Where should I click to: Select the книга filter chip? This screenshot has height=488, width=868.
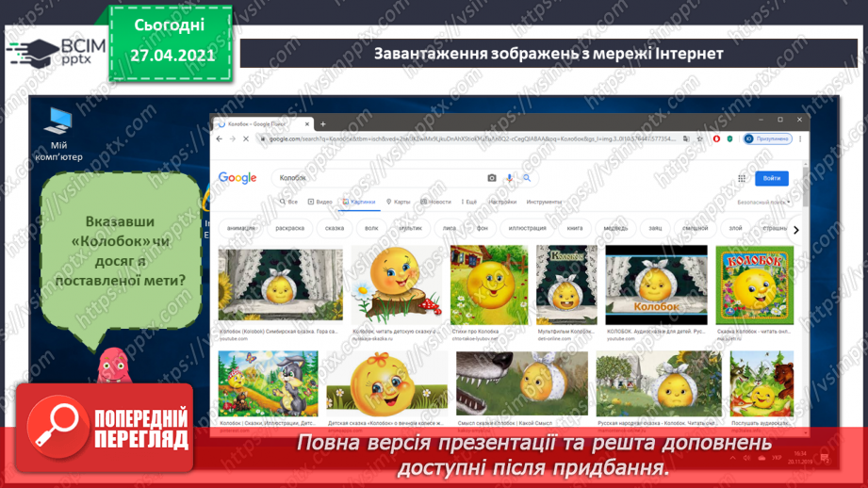tap(575, 229)
